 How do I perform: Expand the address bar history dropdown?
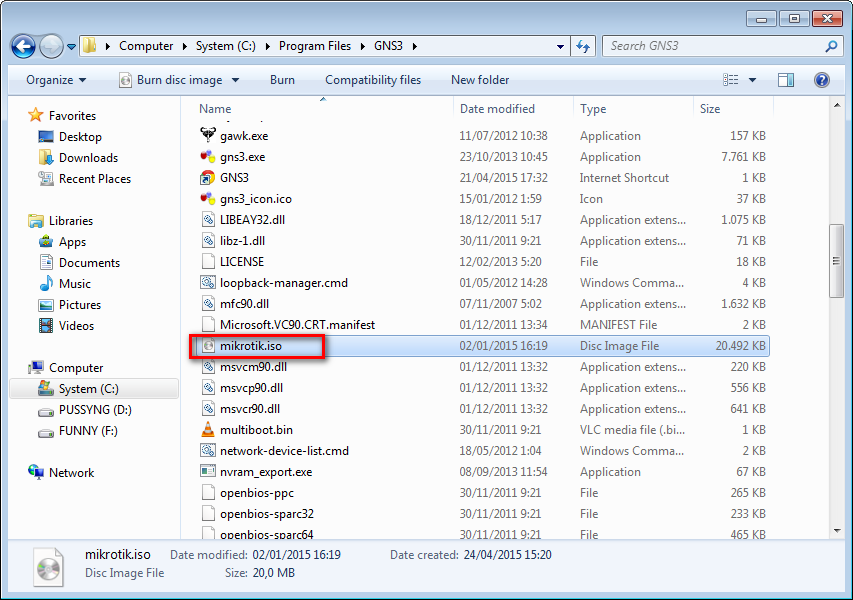(560, 46)
